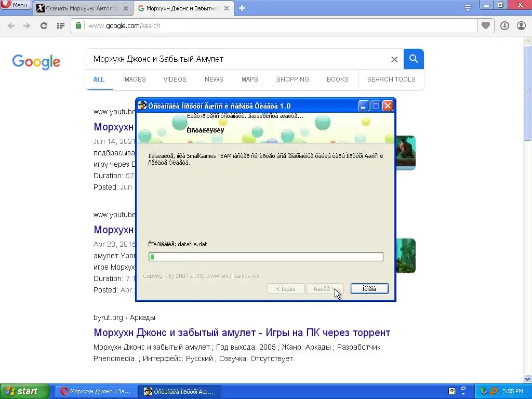Minimize the Opera browser window
This screenshot has height=399, width=532.
(486, 5)
